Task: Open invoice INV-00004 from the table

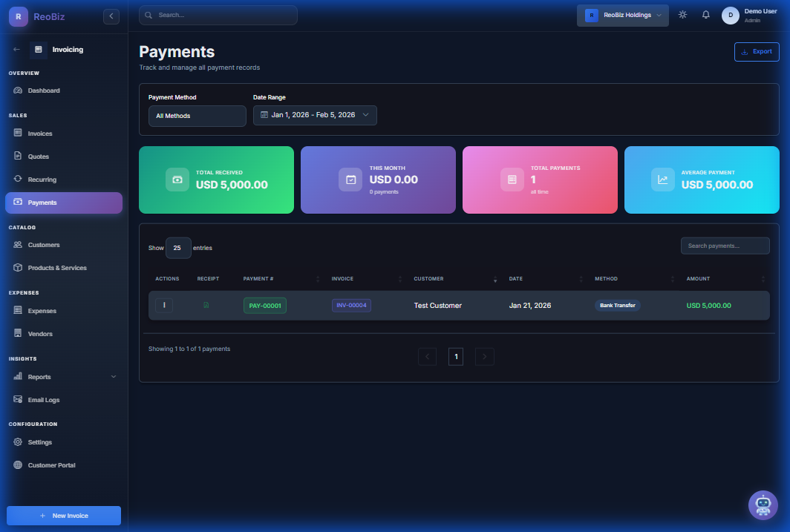Action: [x=351, y=305]
